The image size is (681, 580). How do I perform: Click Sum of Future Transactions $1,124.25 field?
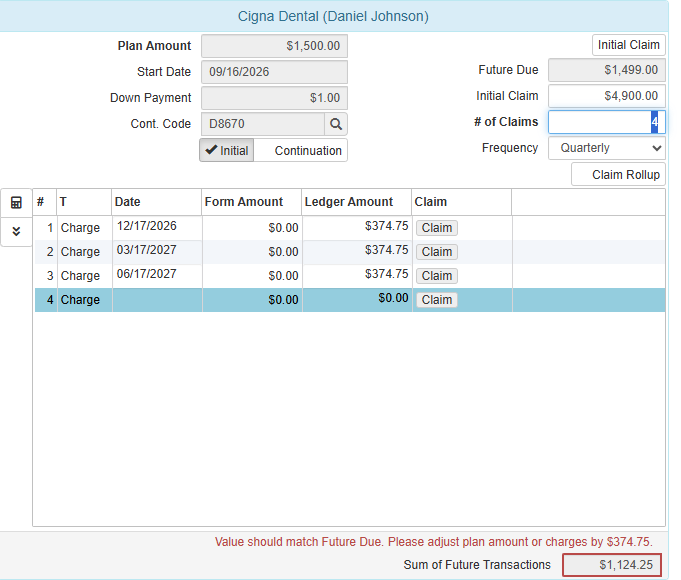coord(612,565)
